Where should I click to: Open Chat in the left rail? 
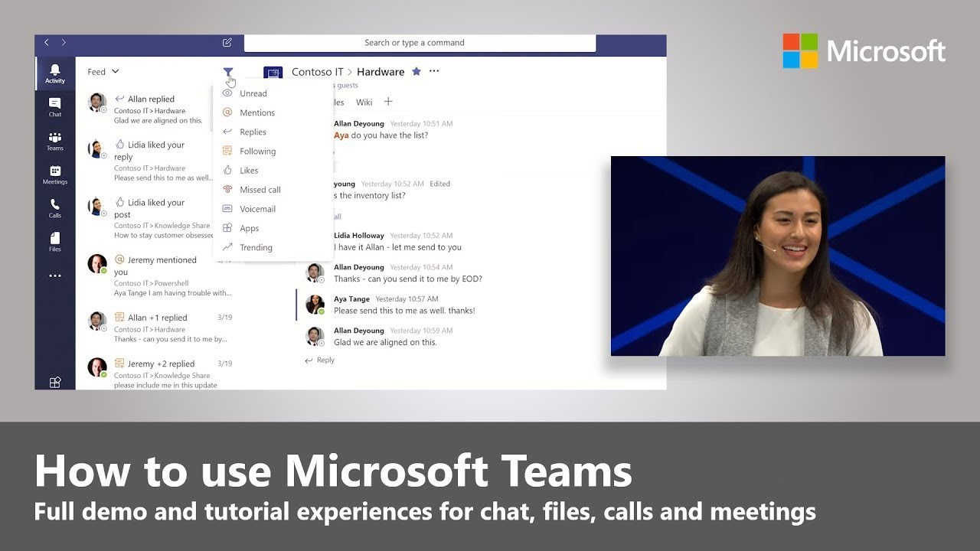(55, 107)
